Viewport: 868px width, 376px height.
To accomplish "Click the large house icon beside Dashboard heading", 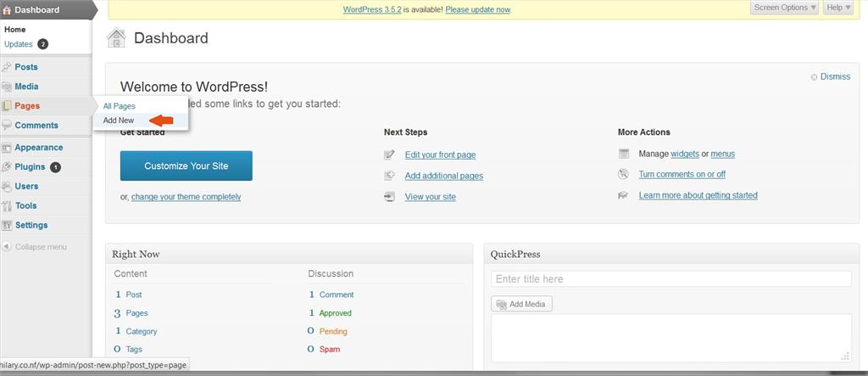I will click(x=116, y=37).
